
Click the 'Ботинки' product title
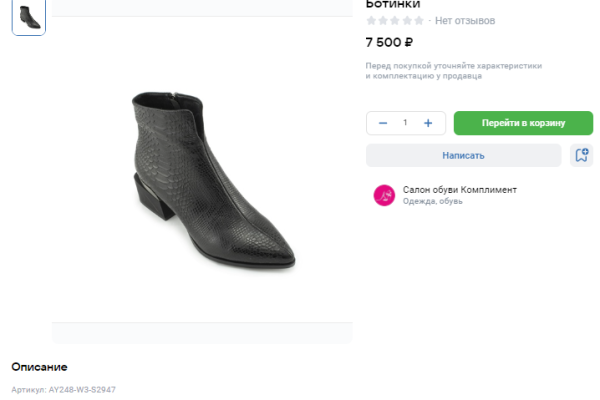click(393, 4)
